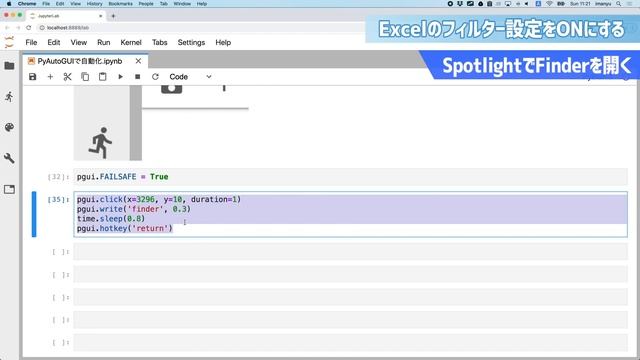Image resolution: width=640 pixels, height=360 pixels.
Task: Click the camera icon in output image
Action: coord(171,89)
